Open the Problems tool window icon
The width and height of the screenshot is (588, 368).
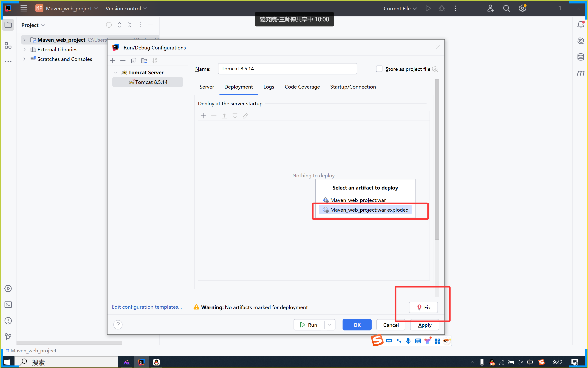point(8,321)
